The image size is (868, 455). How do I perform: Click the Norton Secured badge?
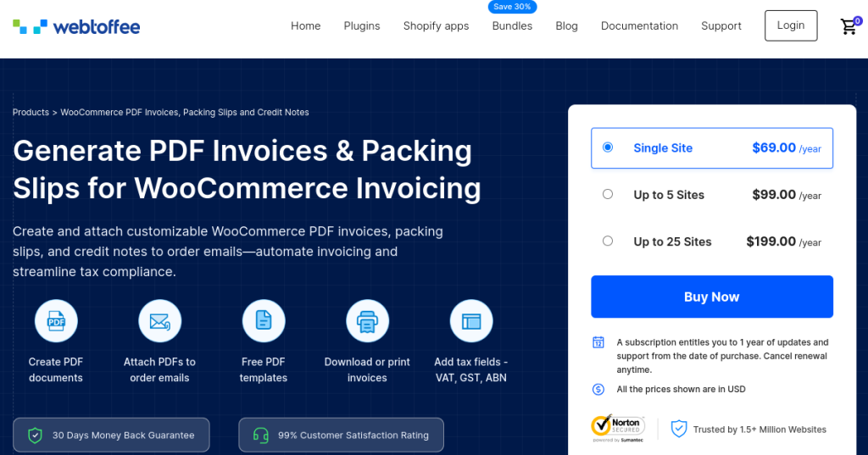(x=618, y=429)
